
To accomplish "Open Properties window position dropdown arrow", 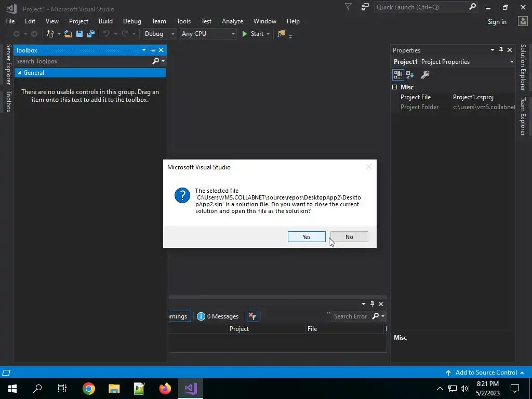I will (x=493, y=50).
